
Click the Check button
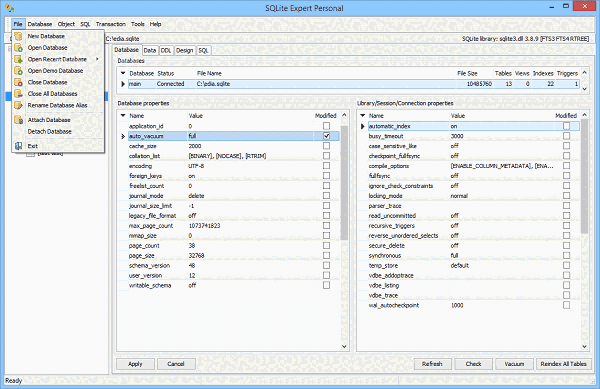coord(473,364)
